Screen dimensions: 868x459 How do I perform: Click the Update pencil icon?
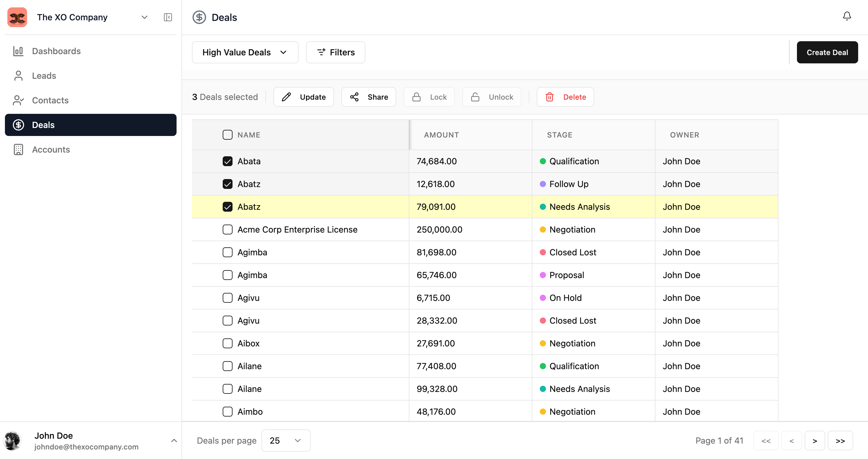pyautogui.click(x=286, y=97)
